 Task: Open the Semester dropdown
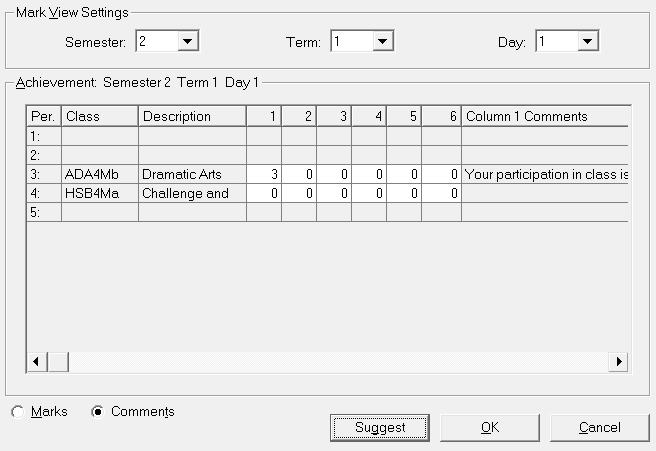coord(189,41)
